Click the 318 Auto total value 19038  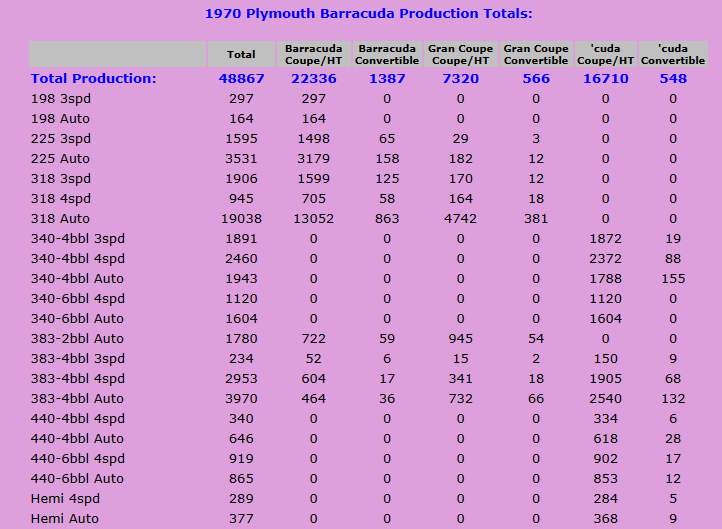point(241,219)
